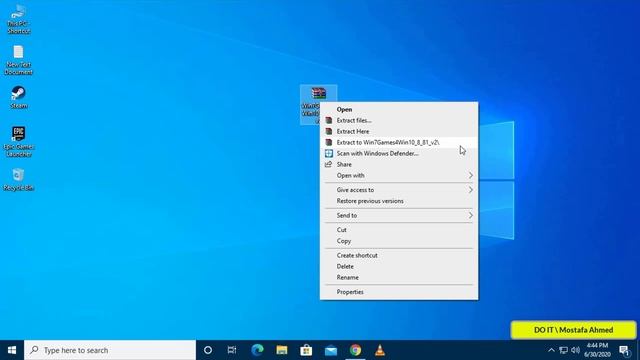Open Microsoft Store from taskbar
Screen dimensions: 640x360
306,350
